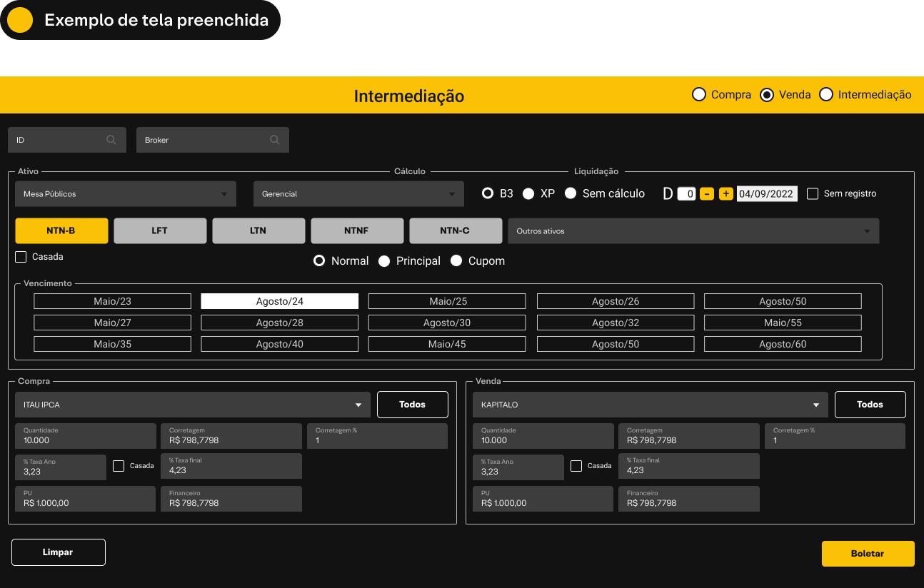Click the settlement date field 04/09/2022

(x=766, y=194)
